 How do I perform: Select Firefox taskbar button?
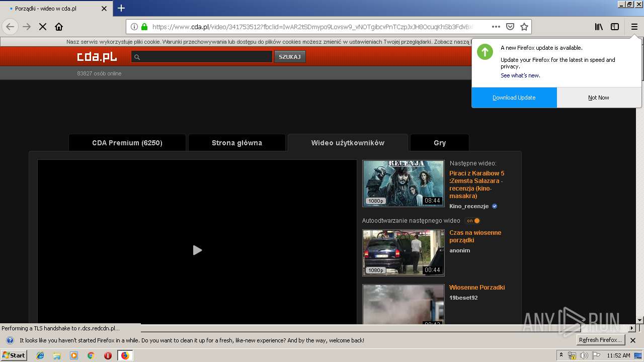125,355
